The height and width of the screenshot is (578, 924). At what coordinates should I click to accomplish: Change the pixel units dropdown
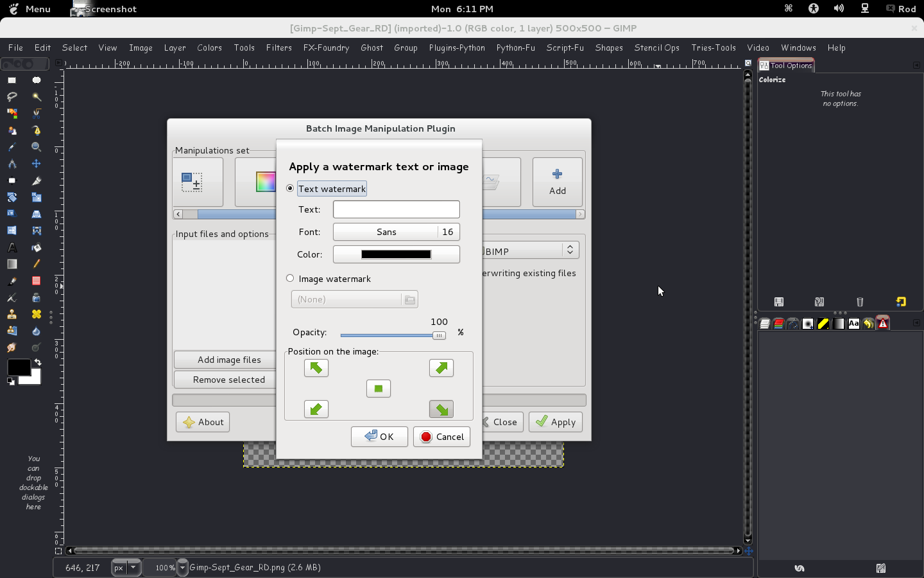pos(125,568)
